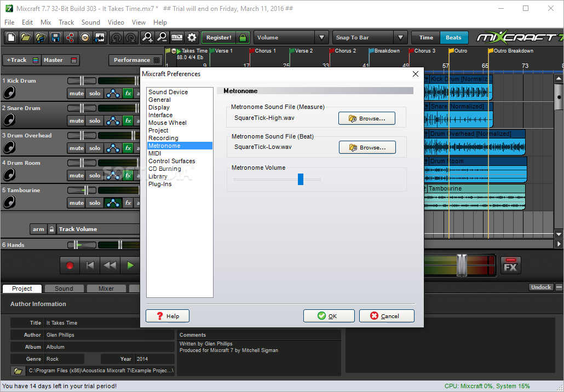Click the large red FX master effects icon
Viewport: 564px width, 392px height.
click(x=510, y=266)
